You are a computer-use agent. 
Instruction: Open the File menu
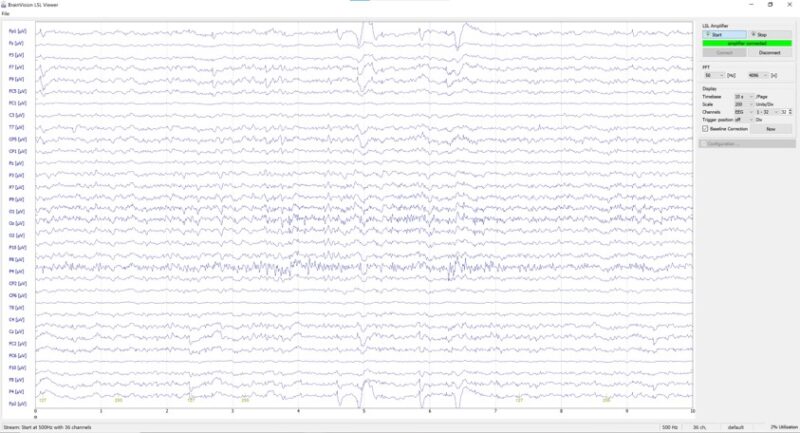click(x=6, y=13)
